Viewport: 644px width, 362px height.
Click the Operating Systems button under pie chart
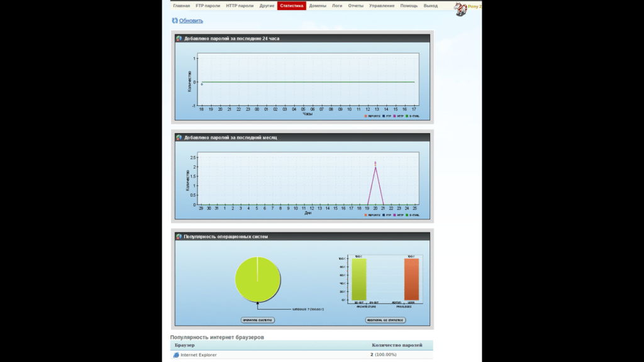point(257,320)
